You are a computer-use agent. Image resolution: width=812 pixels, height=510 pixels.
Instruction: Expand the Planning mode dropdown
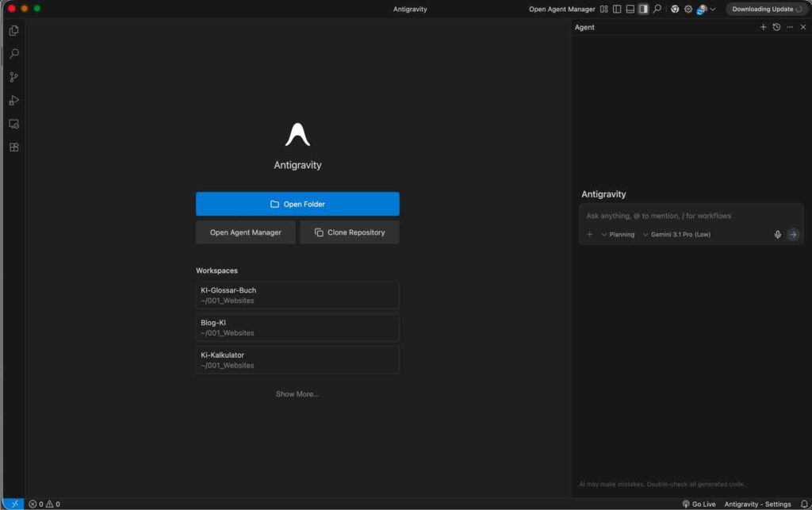(x=618, y=235)
